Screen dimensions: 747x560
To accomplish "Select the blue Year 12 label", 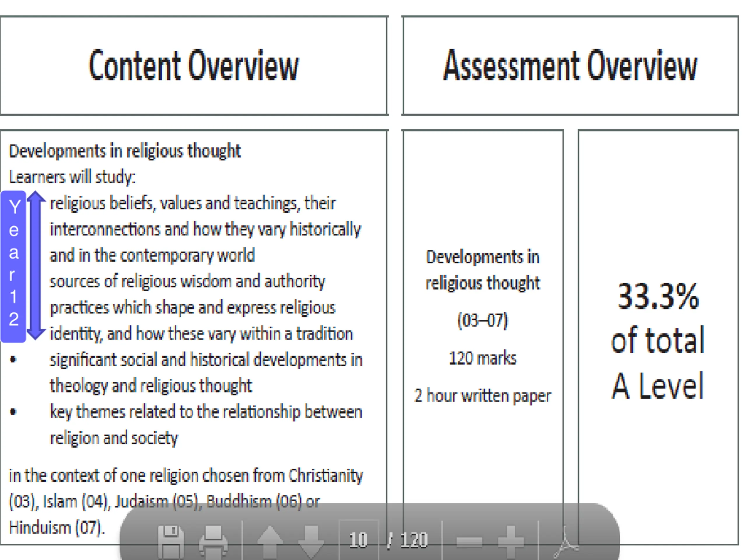I will tap(13, 267).
